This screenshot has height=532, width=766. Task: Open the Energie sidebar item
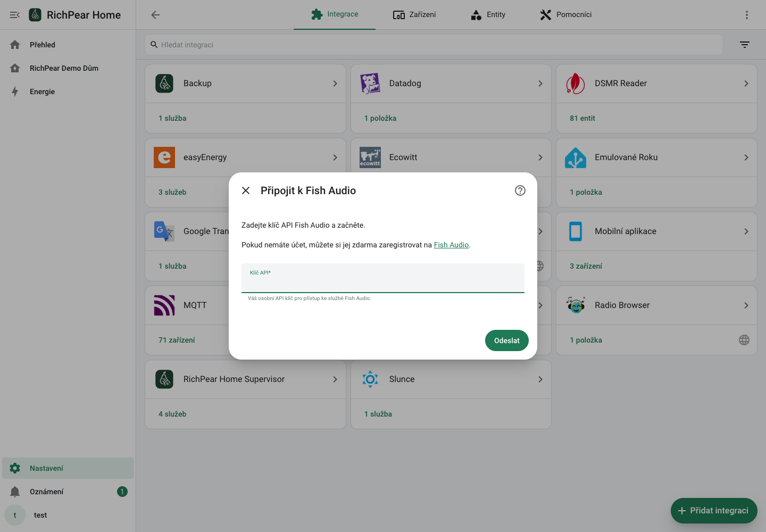point(68,92)
